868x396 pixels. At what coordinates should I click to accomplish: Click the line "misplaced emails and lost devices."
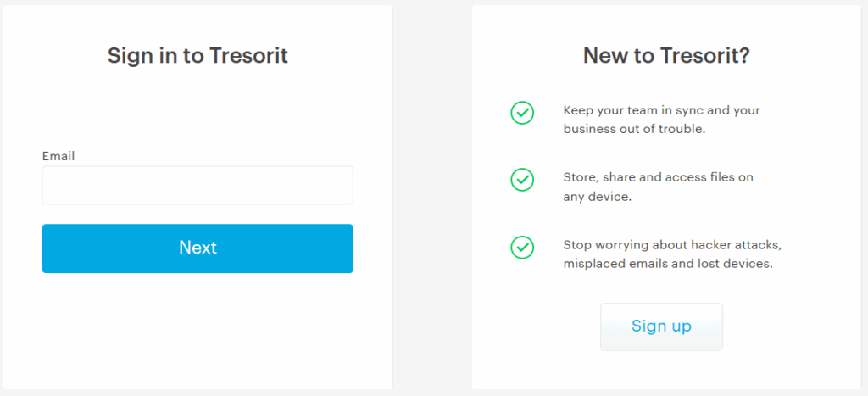tap(668, 264)
